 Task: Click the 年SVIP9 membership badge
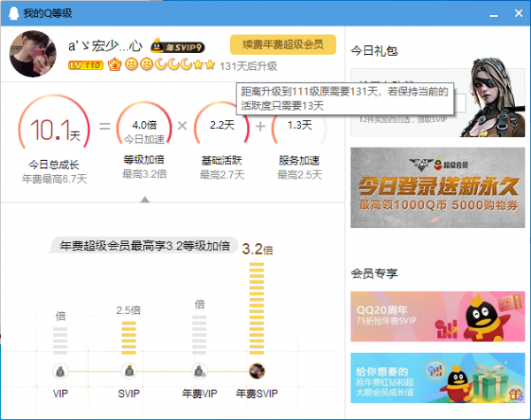click(x=178, y=46)
